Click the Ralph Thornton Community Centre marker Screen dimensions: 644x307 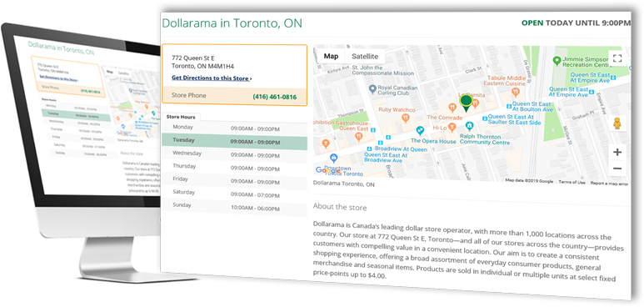point(469,126)
